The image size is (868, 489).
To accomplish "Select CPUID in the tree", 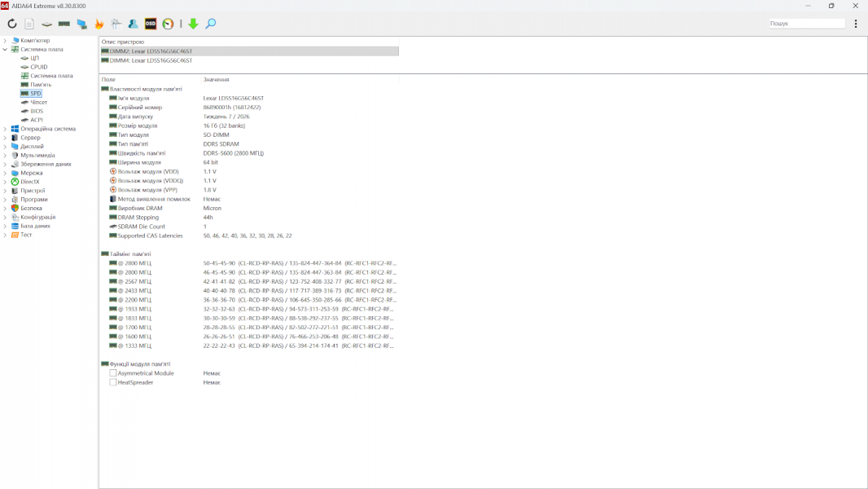I will click(39, 67).
